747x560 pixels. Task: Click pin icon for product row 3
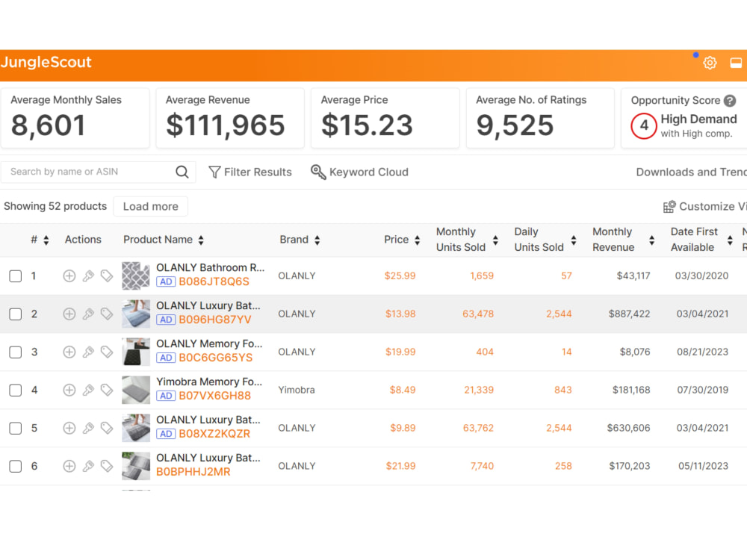[x=88, y=352]
